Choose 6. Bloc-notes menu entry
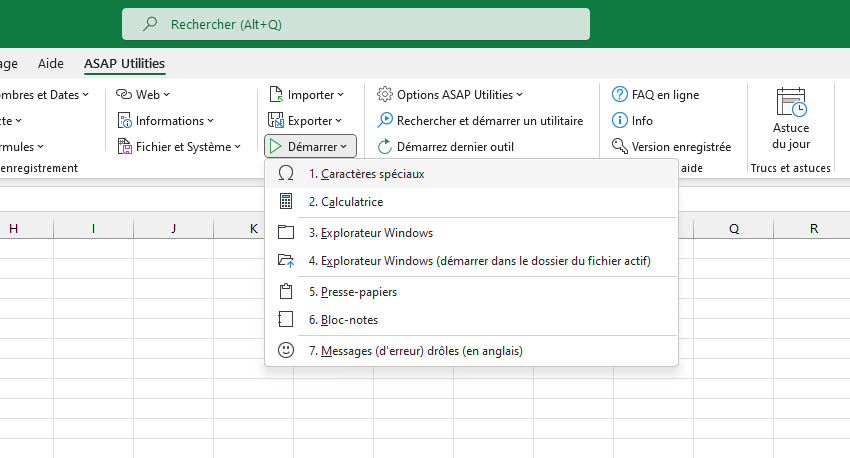850x458 pixels. click(x=471, y=320)
